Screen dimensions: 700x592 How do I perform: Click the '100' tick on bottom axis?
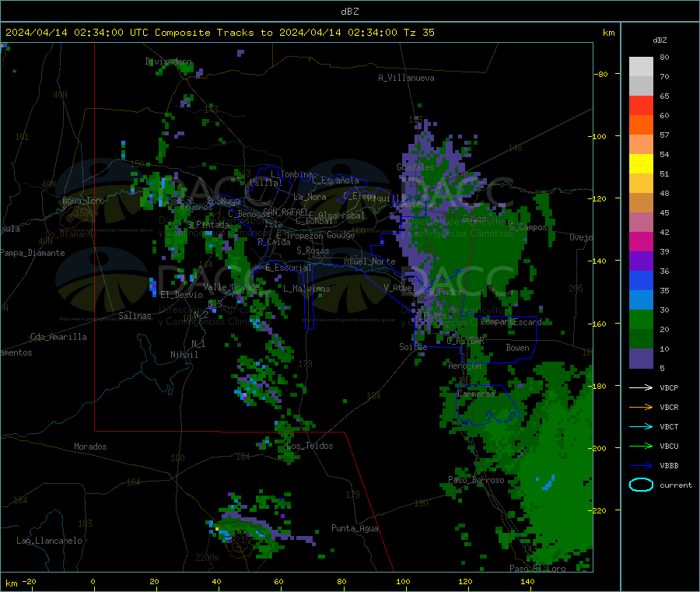coord(403,581)
